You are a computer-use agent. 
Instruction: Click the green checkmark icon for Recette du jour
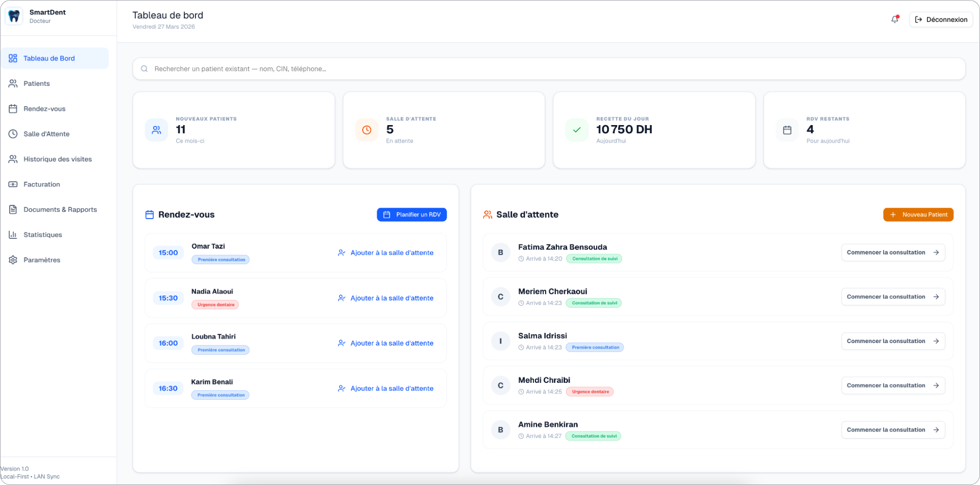(577, 130)
